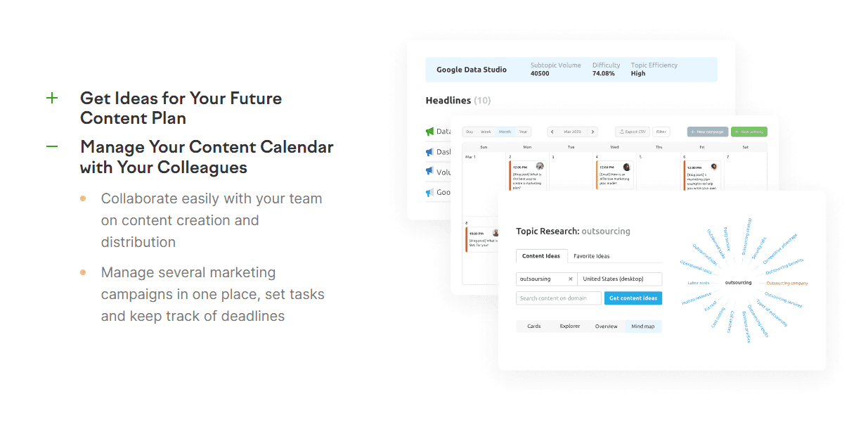Click avatar on Friday's blog post card
Screen dimensions: 868x425
click(x=714, y=167)
